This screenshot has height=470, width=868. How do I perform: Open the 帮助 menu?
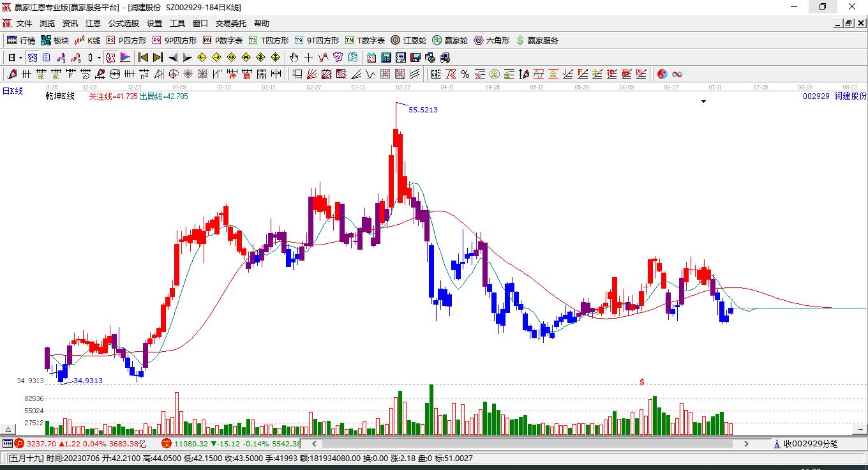262,24
